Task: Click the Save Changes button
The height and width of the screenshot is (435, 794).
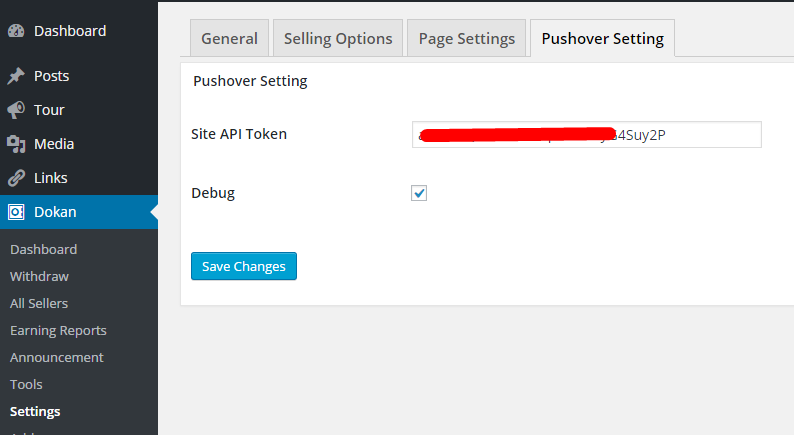Action: 244,266
